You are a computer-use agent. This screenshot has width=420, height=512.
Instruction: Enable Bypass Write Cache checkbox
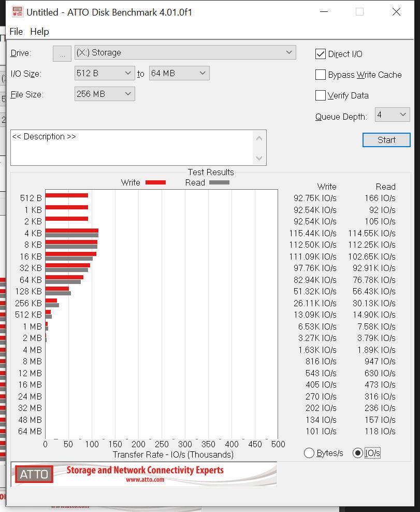point(321,75)
